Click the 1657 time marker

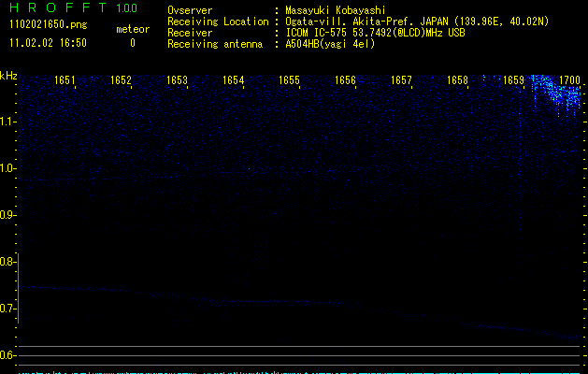click(x=401, y=80)
